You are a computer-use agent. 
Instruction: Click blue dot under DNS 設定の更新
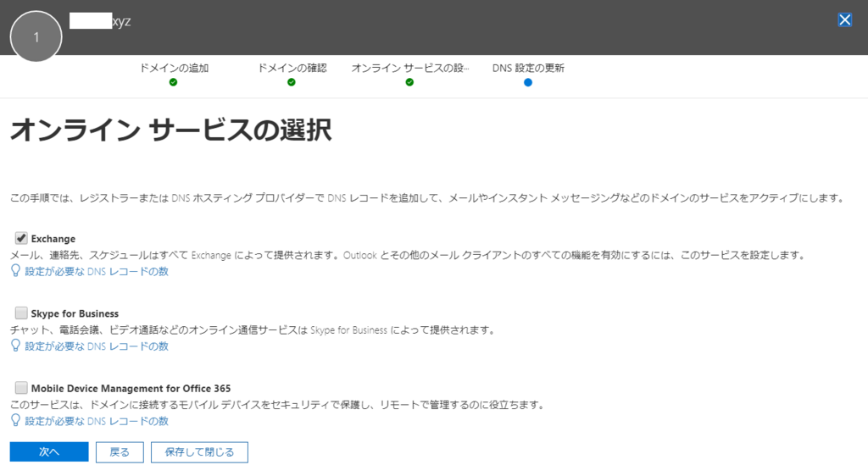tap(528, 82)
